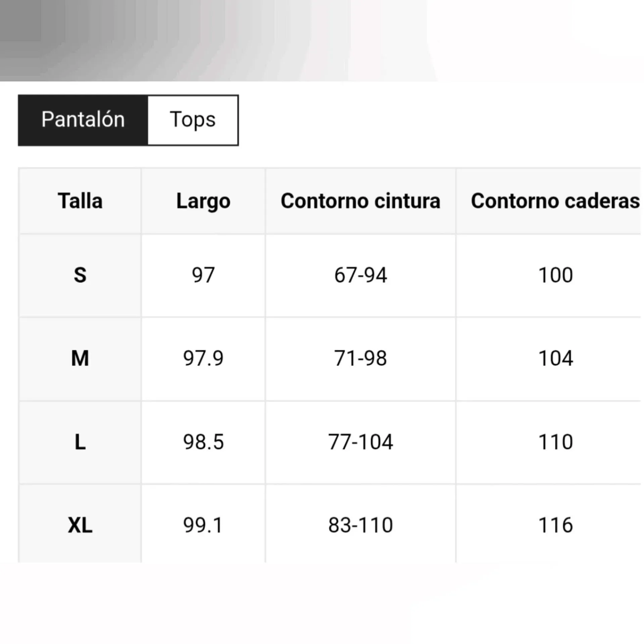
Task: Click the Talla column header
Action: [x=80, y=201]
